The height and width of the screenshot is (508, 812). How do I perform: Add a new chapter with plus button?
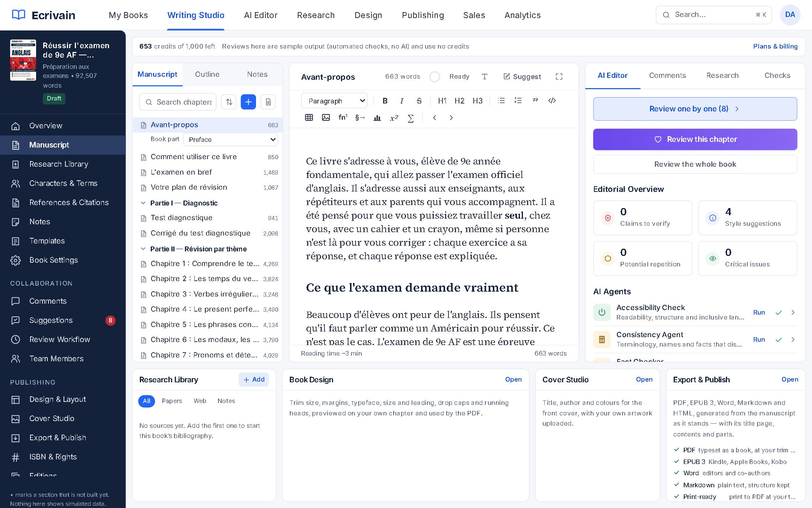(248, 102)
